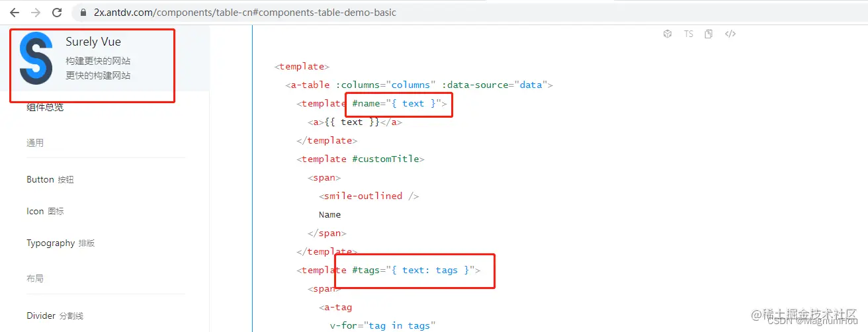Open the Surely Vue ad title link

click(93, 42)
